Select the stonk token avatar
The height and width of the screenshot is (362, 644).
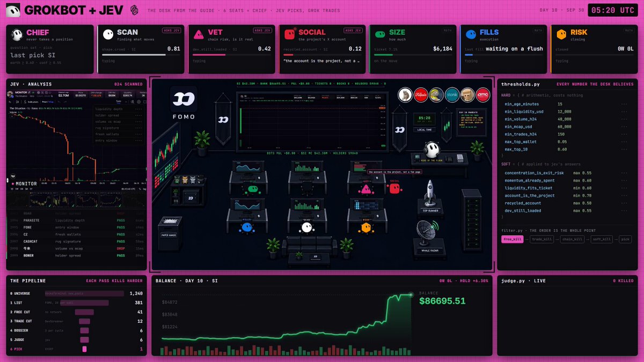452,95
